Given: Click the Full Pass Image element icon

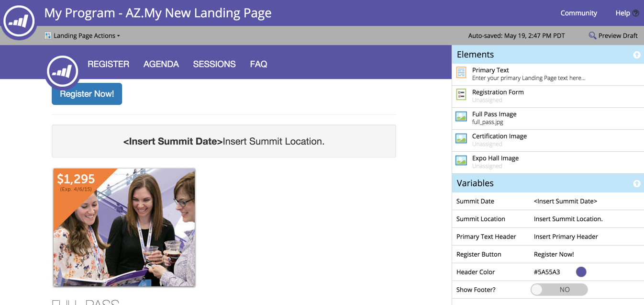Looking at the screenshot, I should tap(461, 116).
